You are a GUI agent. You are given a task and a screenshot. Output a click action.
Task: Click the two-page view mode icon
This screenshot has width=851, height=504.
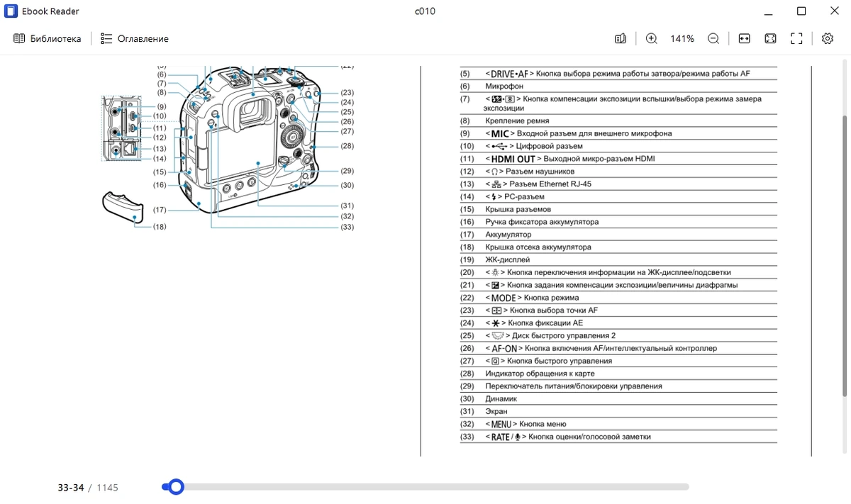(621, 39)
